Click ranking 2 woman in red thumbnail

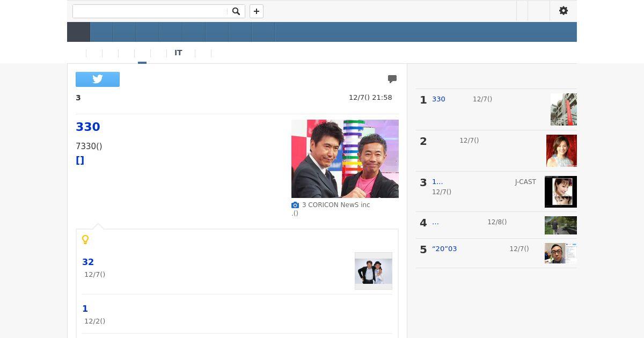(561, 151)
